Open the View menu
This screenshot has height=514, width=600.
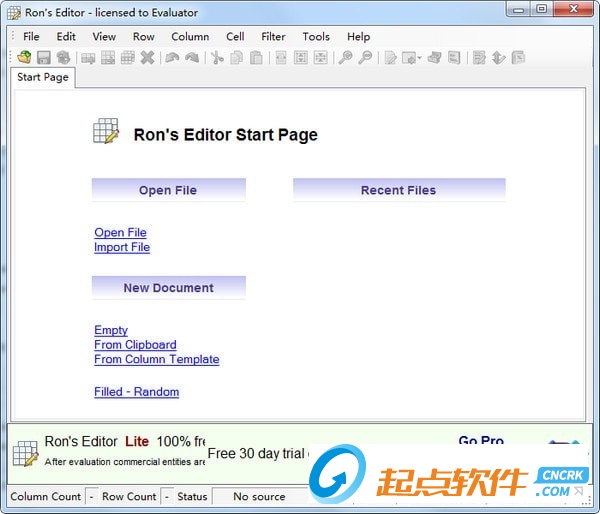104,37
